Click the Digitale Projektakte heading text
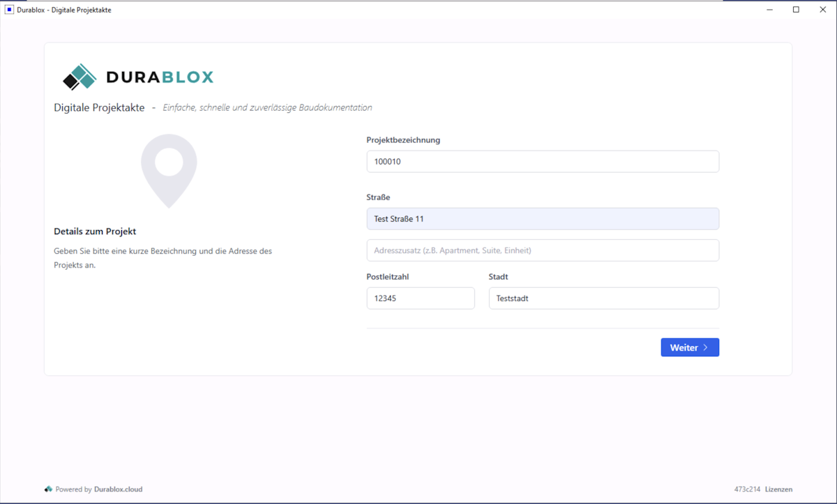 point(99,108)
